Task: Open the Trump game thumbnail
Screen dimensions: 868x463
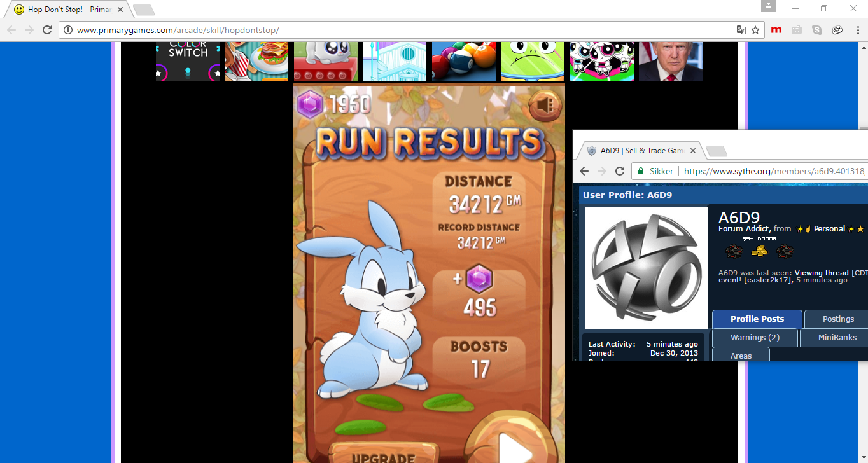Action: click(x=671, y=61)
